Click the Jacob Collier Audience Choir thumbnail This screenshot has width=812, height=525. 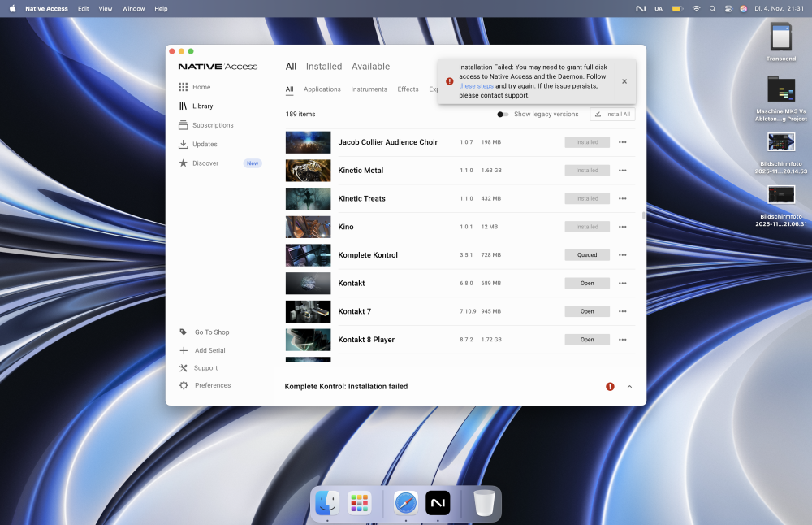308,142
